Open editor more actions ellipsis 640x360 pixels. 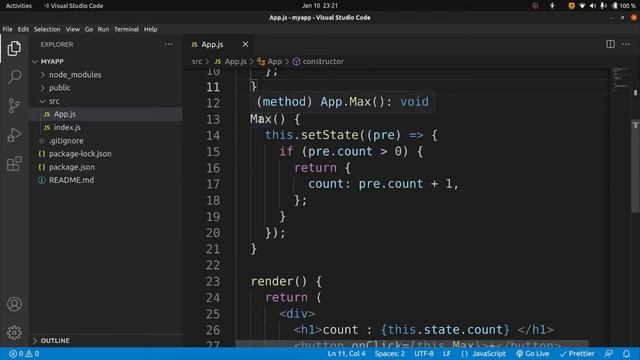pyautogui.click(x=626, y=44)
